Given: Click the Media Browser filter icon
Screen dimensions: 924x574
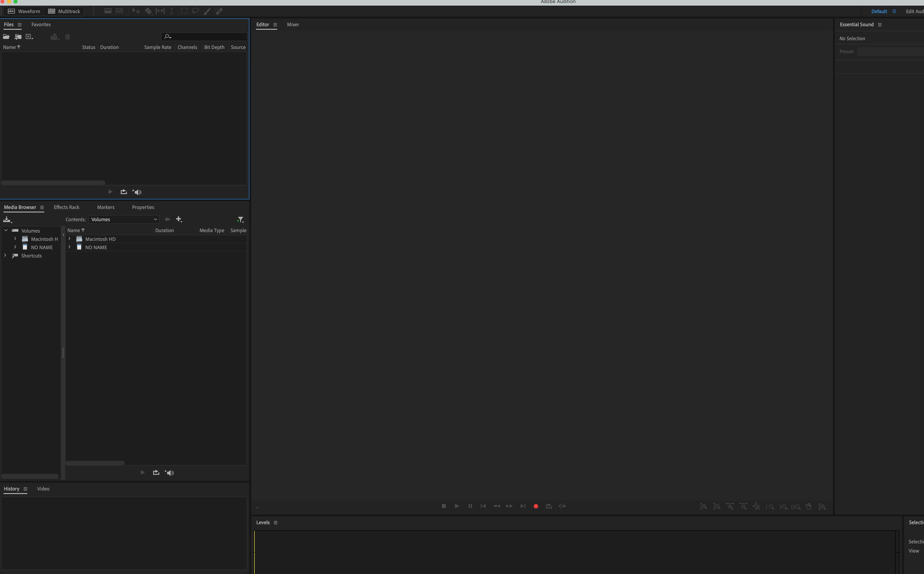Looking at the screenshot, I should [240, 219].
